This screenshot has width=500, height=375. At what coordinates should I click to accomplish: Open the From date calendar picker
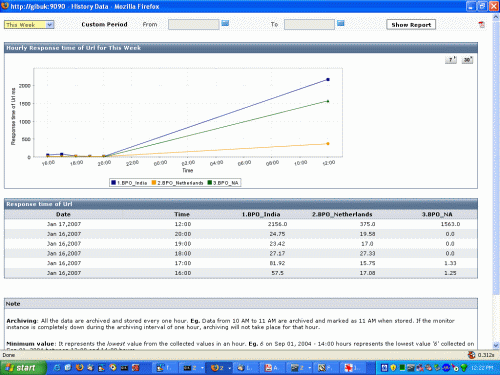225,23
